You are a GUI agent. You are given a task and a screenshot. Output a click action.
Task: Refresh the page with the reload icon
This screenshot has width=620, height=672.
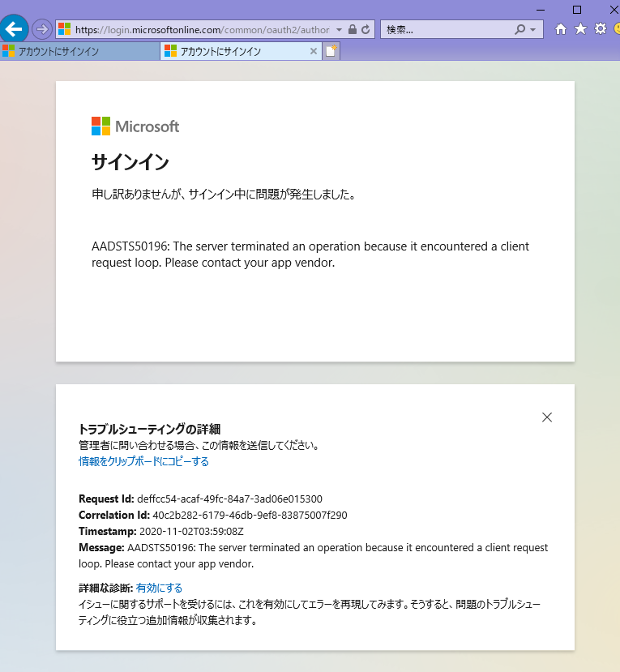click(366, 29)
